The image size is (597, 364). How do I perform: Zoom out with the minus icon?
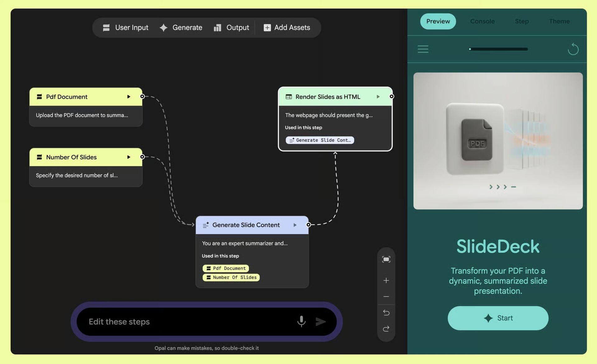(386, 297)
